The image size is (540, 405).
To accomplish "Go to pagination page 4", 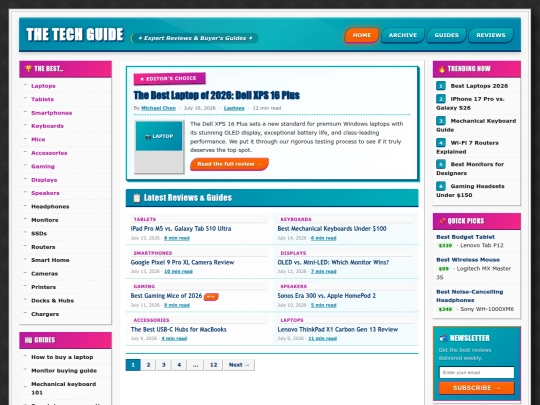I will pyautogui.click(x=179, y=365).
